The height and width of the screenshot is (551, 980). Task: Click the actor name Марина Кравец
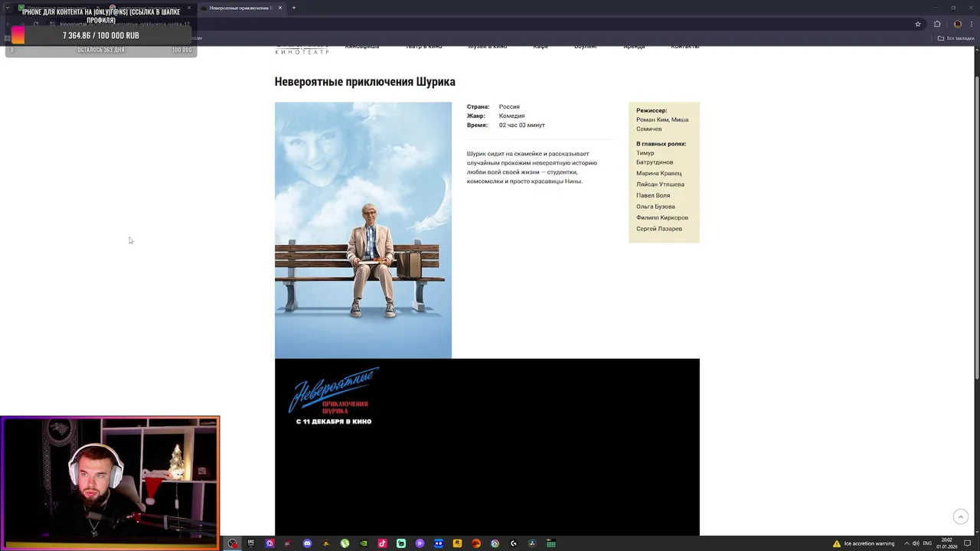point(658,173)
